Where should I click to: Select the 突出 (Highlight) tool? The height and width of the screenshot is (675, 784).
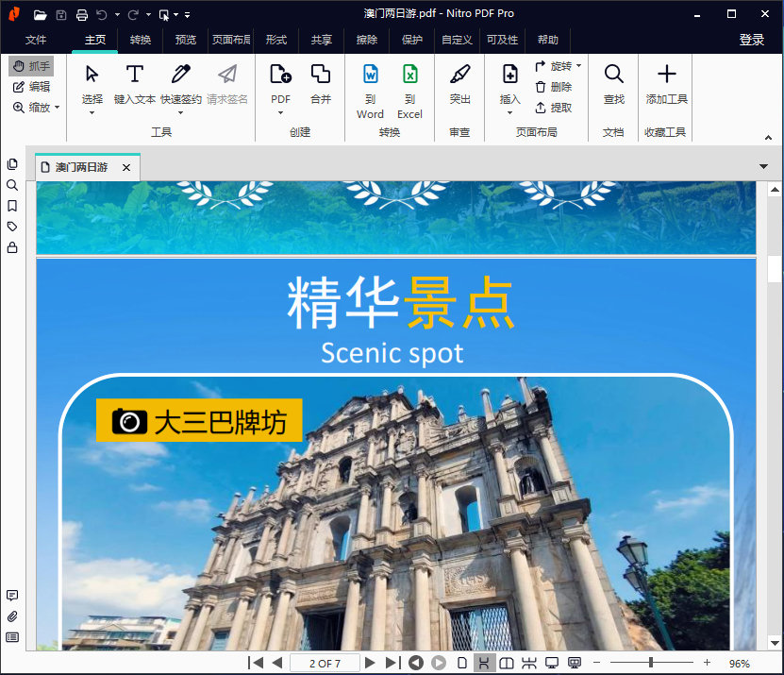(459, 83)
